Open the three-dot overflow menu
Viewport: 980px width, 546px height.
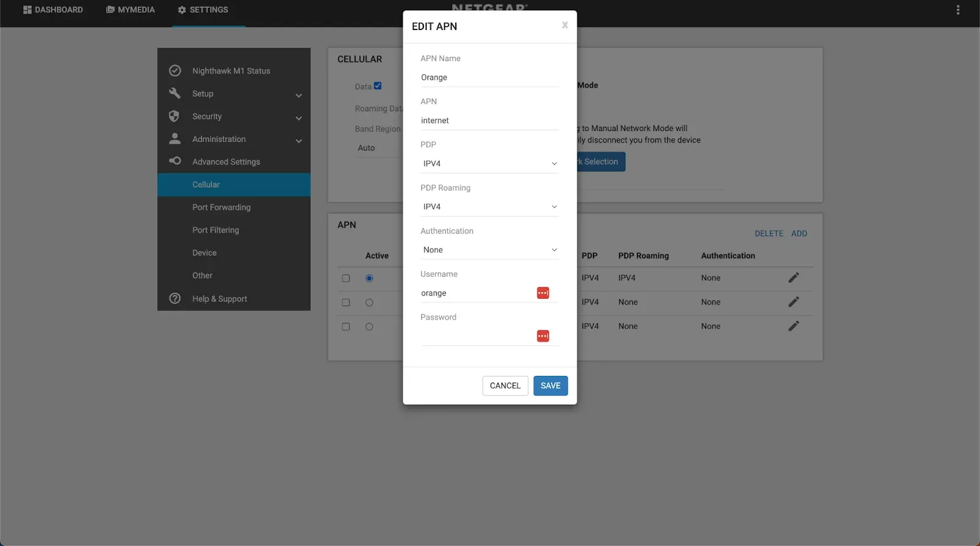click(958, 10)
